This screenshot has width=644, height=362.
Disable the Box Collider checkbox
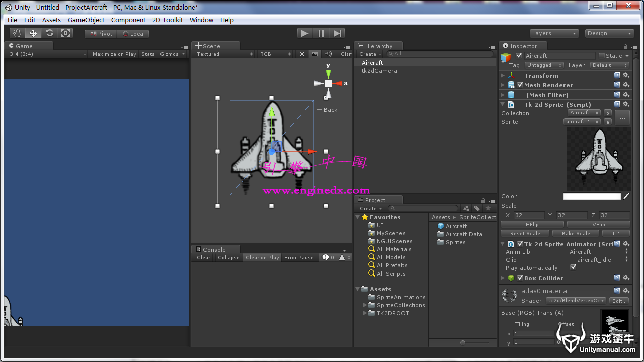(x=520, y=278)
